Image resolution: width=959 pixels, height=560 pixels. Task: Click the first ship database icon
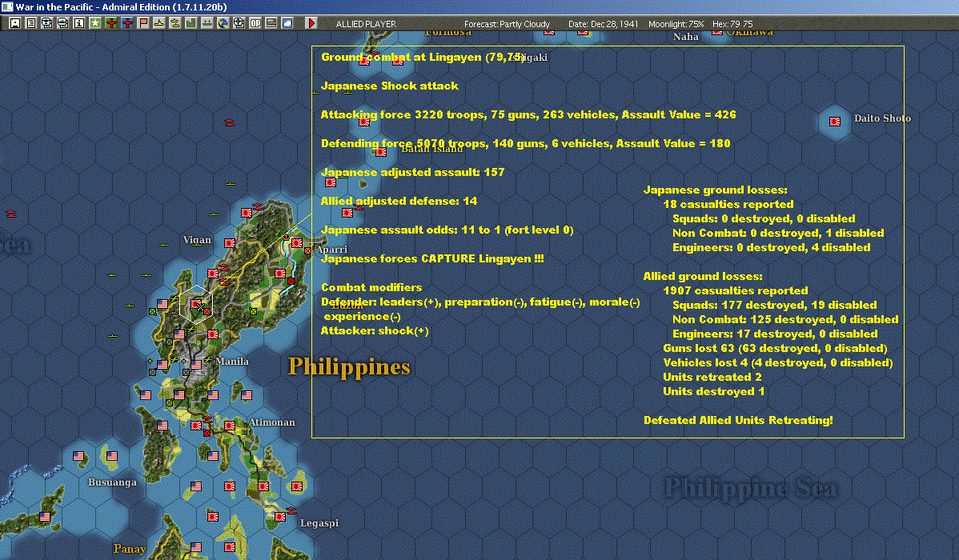pos(47,23)
